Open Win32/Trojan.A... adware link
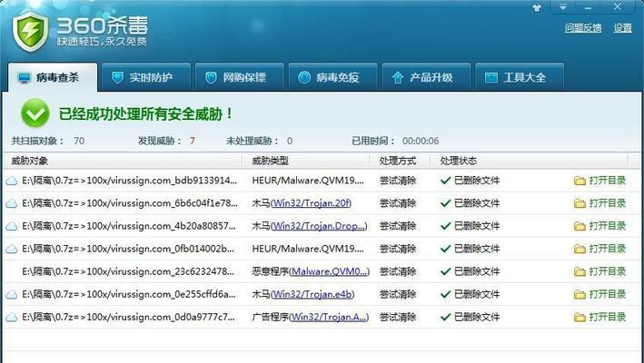644x363 pixels. click(x=329, y=317)
